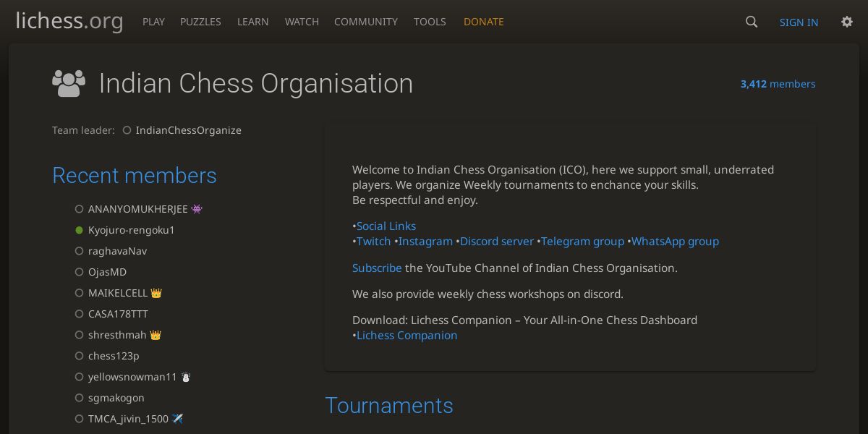
Task: Click offline circle beside sgmakogon
Action: point(80,398)
